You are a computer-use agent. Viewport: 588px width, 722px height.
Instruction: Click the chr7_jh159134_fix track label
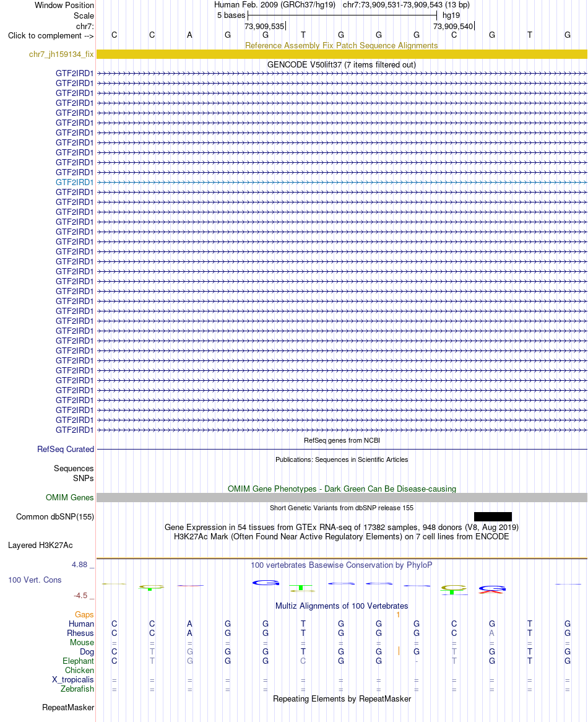coord(61,54)
